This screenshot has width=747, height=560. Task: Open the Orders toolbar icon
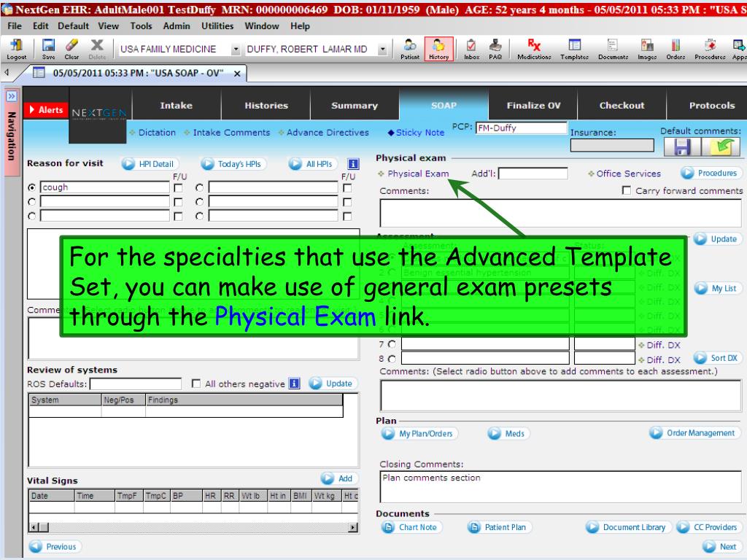[676, 49]
